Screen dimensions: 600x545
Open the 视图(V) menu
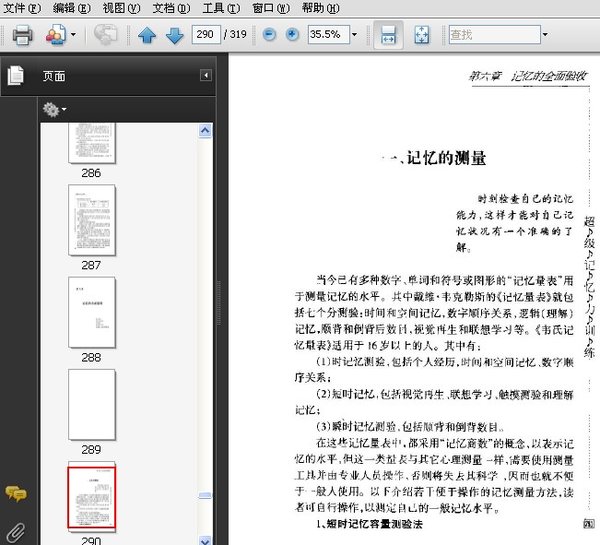click(121, 8)
